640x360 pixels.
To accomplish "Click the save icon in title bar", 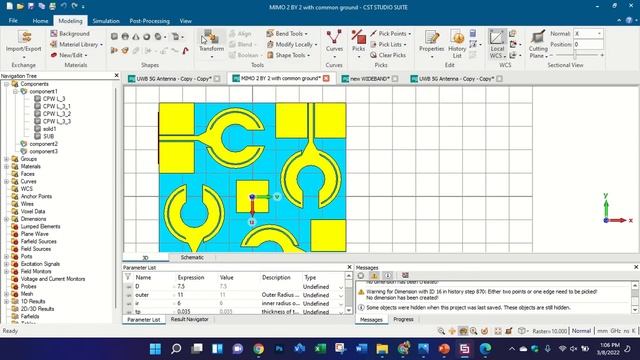I will (x=31, y=6).
